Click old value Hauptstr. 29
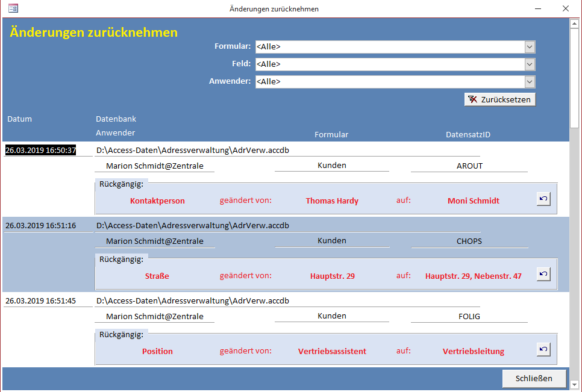The height and width of the screenshot is (392, 582). (x=333, y=276)
